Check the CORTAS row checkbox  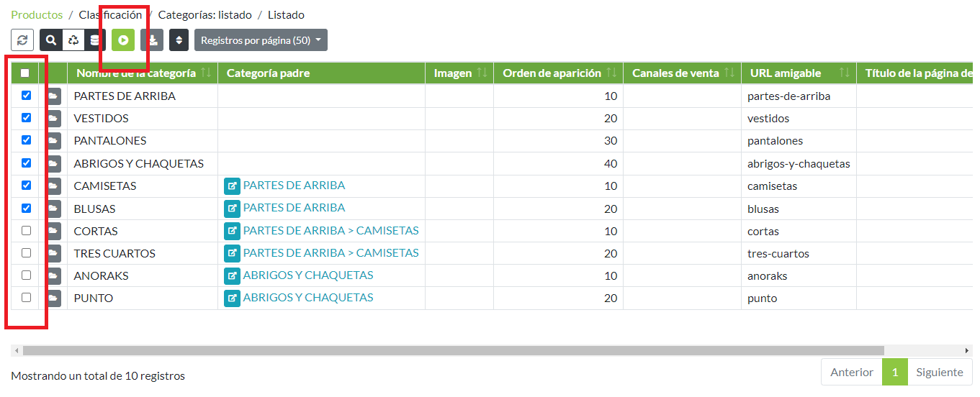tap(27, 230)
